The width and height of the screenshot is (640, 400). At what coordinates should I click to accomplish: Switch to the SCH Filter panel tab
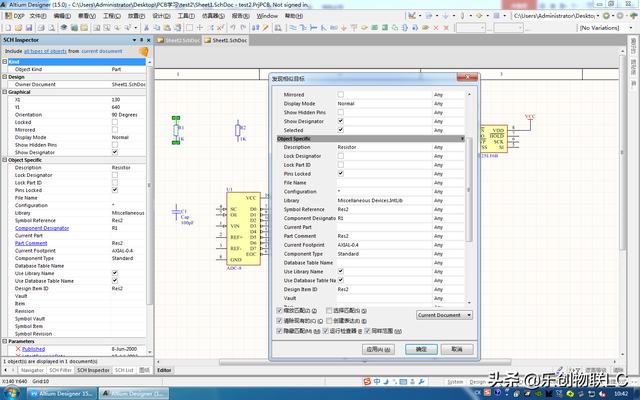pos(60,370)
